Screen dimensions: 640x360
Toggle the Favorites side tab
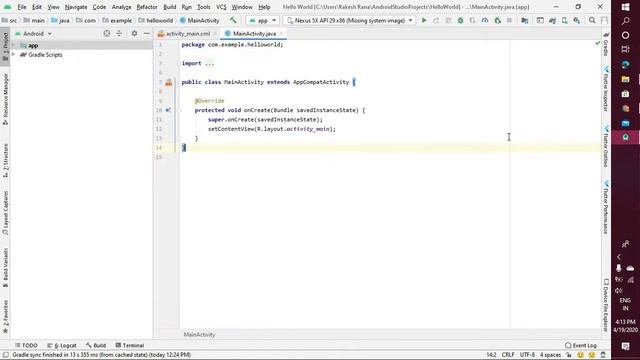5,317
